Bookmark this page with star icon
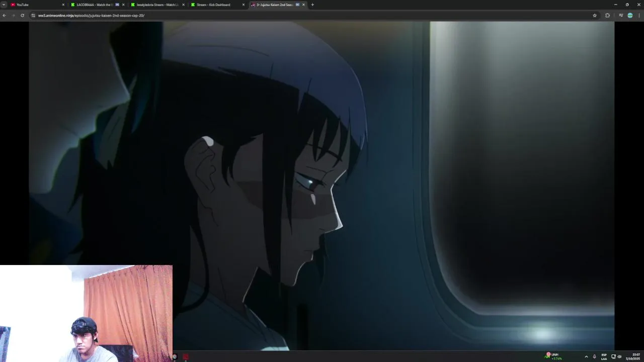 click(595, 15)
